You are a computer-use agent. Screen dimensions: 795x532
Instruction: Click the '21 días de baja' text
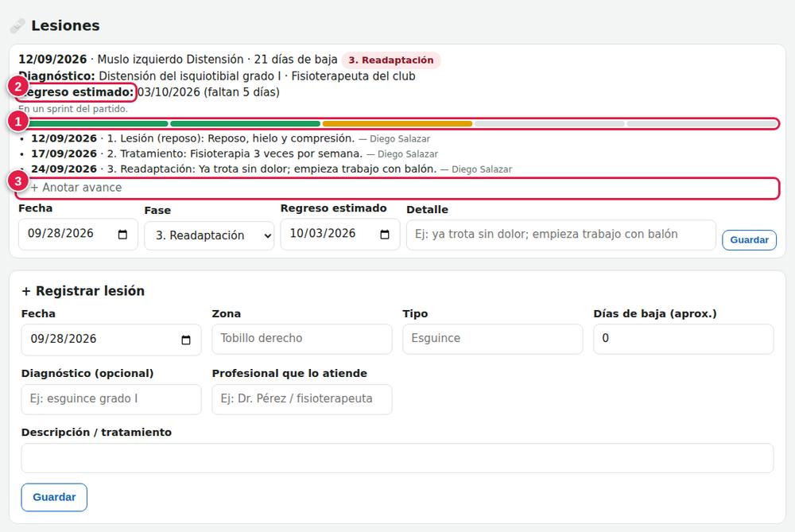point(296,60)
